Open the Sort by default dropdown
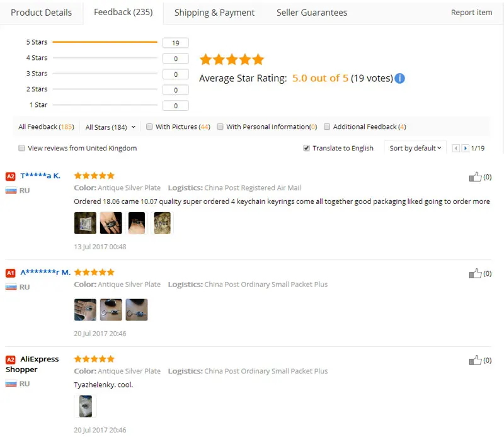This screenshot has width=504, height=440. (x=415, y=149)
